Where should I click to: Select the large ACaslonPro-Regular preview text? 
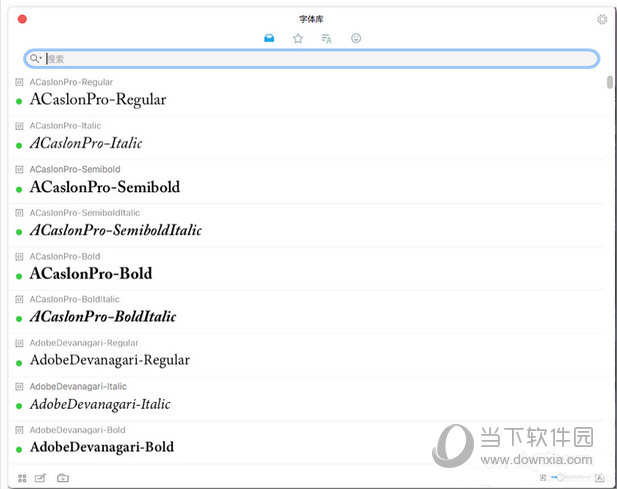98,100
